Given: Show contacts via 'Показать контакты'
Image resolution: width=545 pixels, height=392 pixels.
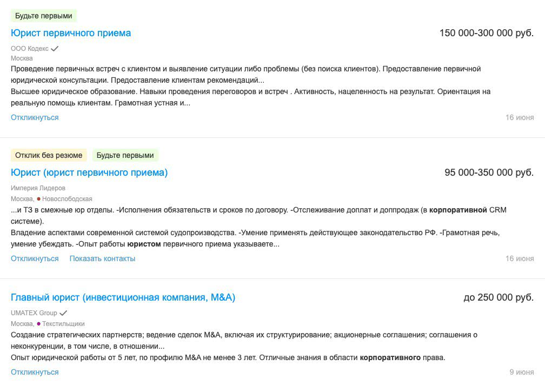Looking at the screenshot, I should point(102,258).
